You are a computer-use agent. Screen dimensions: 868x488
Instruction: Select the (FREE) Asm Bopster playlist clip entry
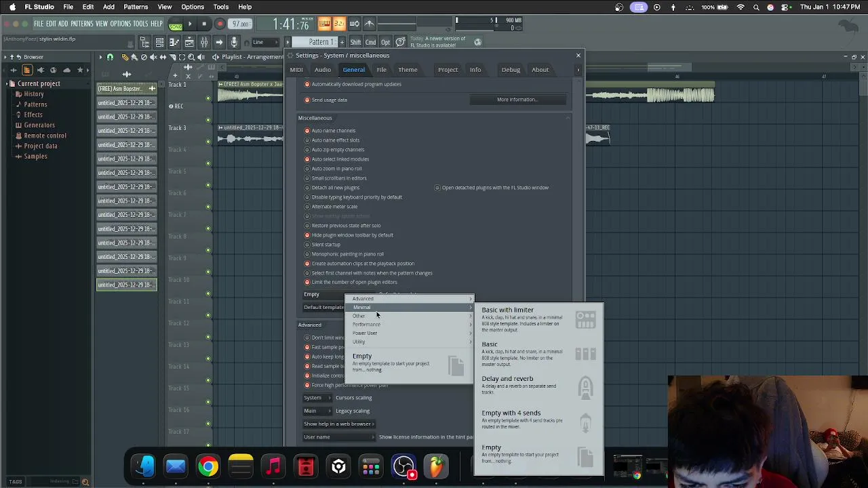click(x=126, y=89)
